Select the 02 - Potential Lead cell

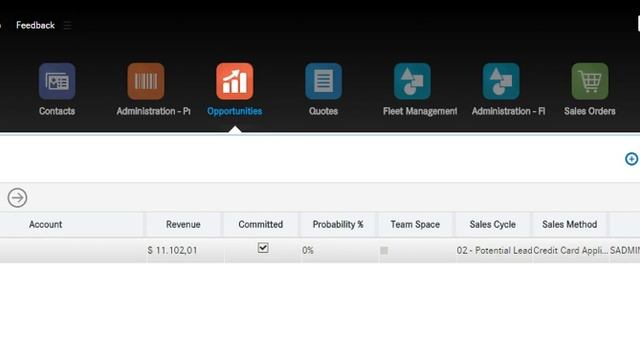(x=494, y=251)
